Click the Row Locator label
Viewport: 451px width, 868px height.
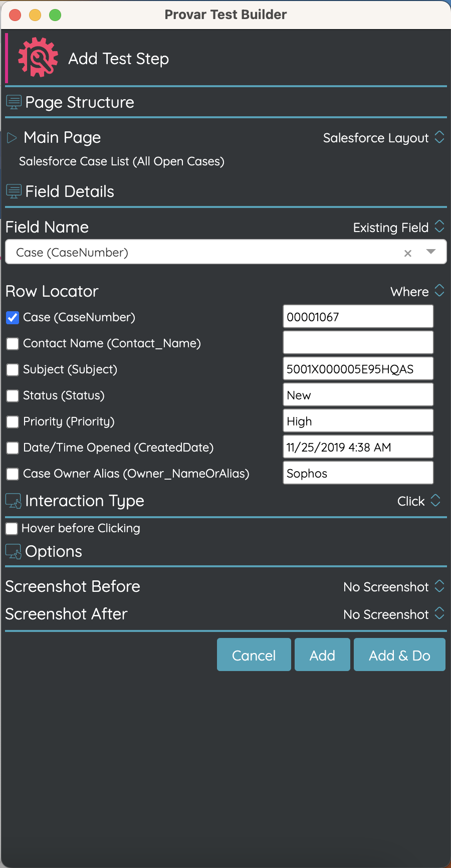[x=52, y=291]
